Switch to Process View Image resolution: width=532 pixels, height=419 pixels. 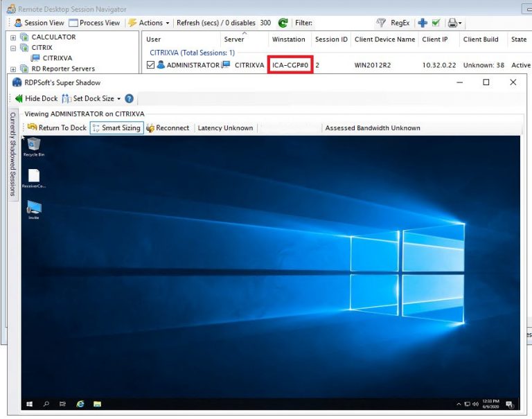pyautogui.click(x=94, y=23)
